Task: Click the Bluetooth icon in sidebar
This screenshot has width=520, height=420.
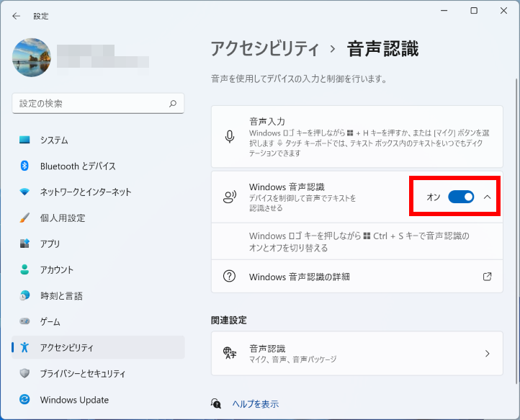Action: click(x=24, y=166)
